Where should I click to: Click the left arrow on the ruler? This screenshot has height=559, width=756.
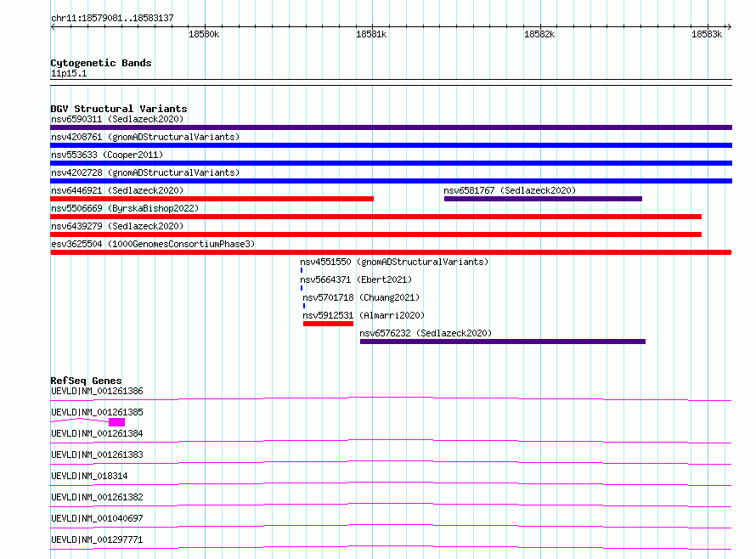53,26
